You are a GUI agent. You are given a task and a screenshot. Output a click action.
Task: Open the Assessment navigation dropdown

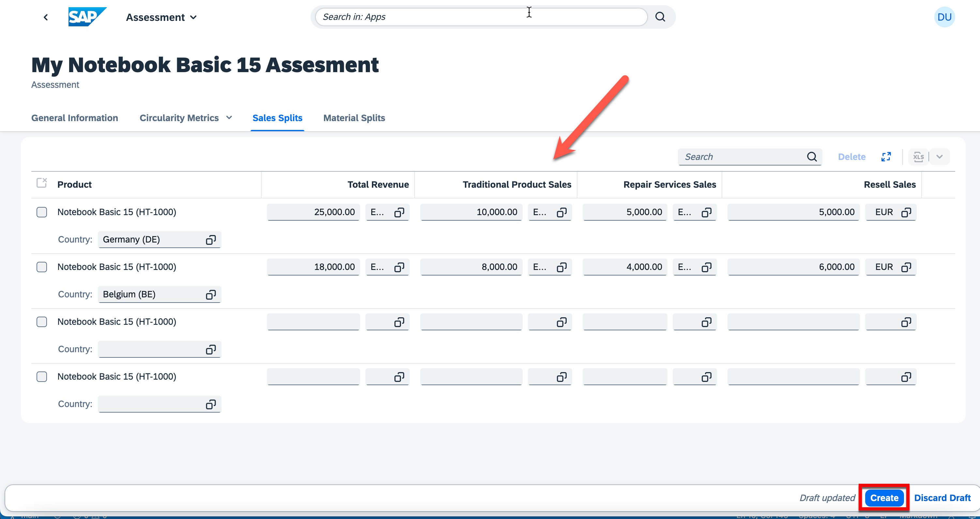[161, 17]
